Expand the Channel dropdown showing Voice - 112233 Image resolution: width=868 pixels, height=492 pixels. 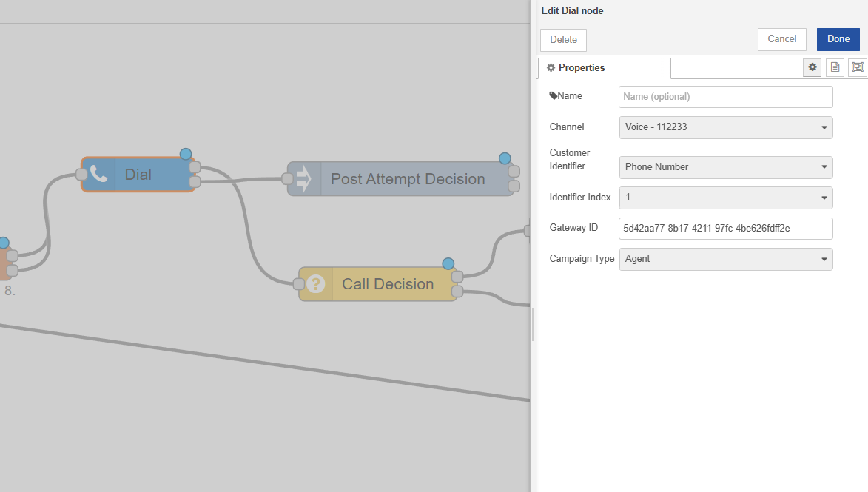(725, 127)
